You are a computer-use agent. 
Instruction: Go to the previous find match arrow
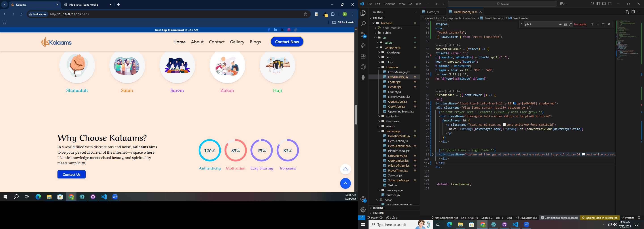click(x=592, y=24)
